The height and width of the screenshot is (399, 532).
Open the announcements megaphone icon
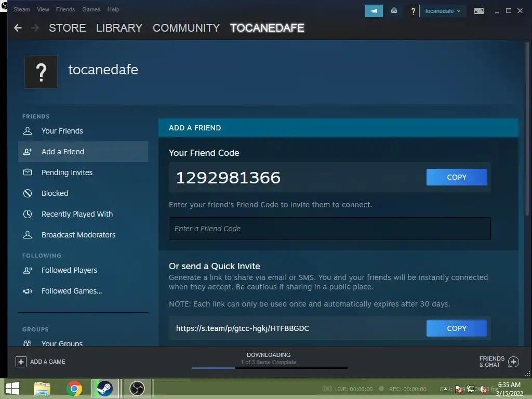(x=374, y=11)
